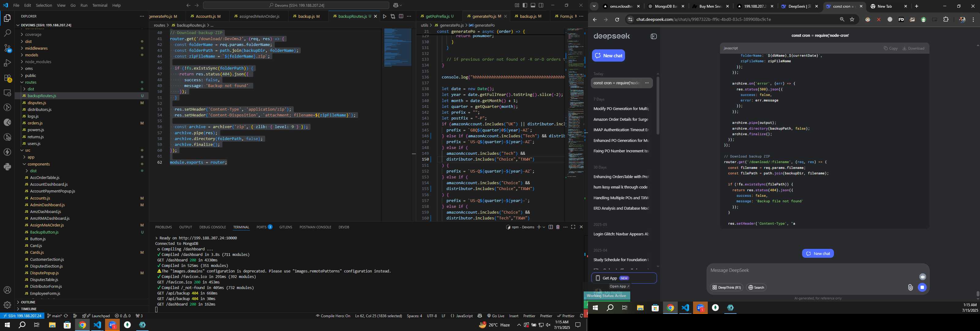Open the Terminal menu in the menu bar

tap(100, 5)
